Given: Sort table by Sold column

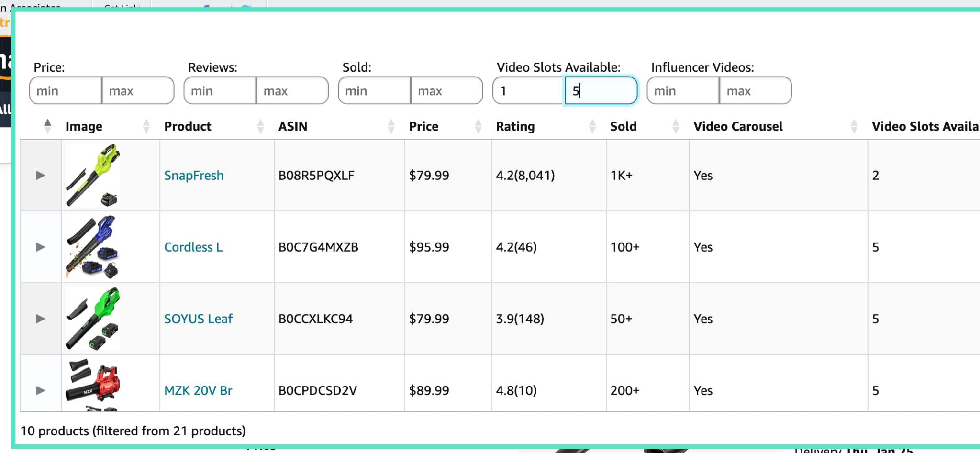Looking at the screenshot, I should [x=623, y=126].
